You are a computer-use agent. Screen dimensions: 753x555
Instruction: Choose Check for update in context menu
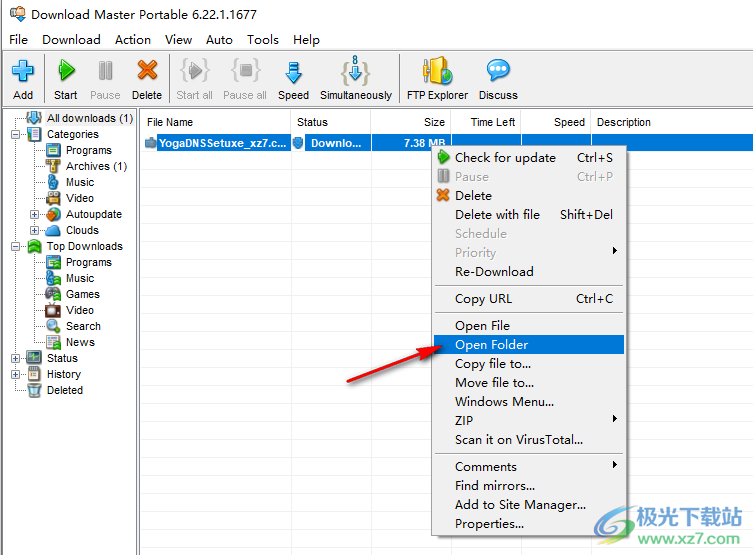click(x=529, y=158)
